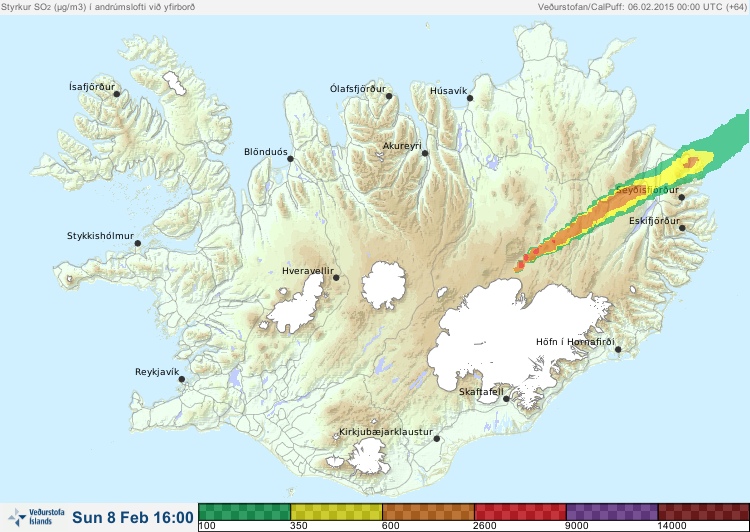Viewport: 750px width, 532px height.
Task: Click the Akureyri city marker dot
Action: (x=425, y=153)
